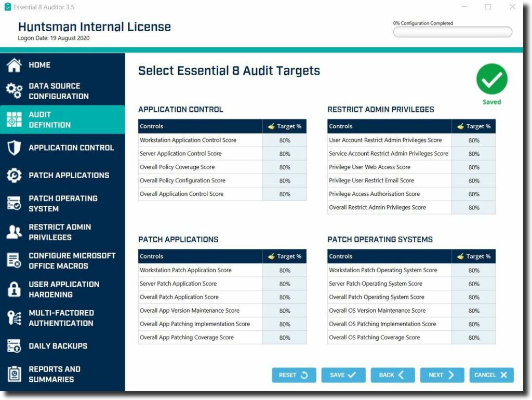
Task: Select the User Application Hardening lock icon
Action: pos(13,290)
